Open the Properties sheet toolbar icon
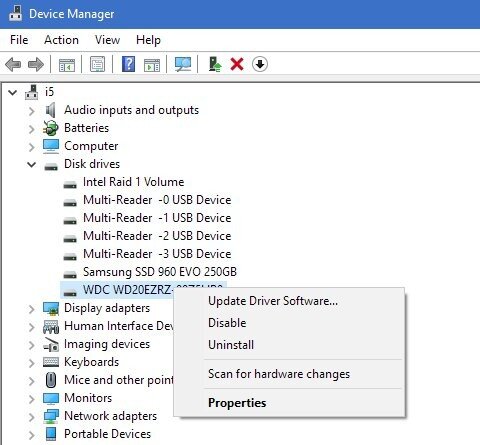Viewport: 480px width, 445px height. click(x=97, y=64)
